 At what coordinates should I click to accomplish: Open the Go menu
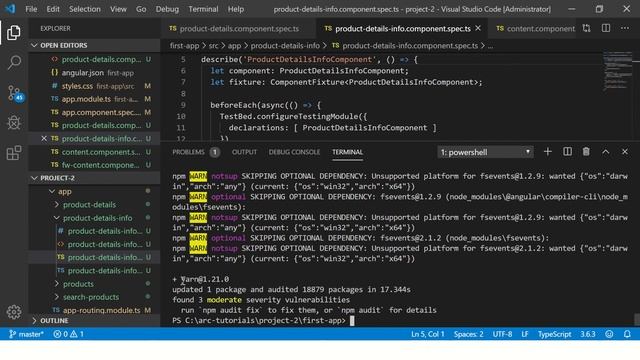tap(141, 9)
